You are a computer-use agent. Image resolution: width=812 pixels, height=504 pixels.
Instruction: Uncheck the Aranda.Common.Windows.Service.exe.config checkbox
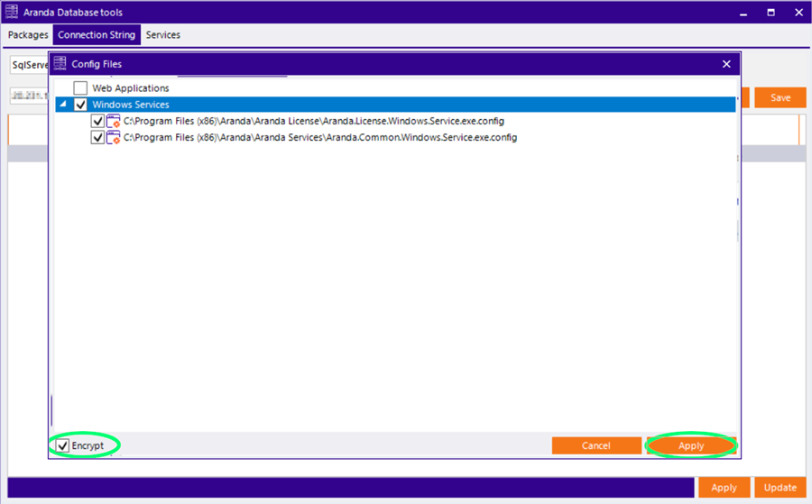[97, 138]
